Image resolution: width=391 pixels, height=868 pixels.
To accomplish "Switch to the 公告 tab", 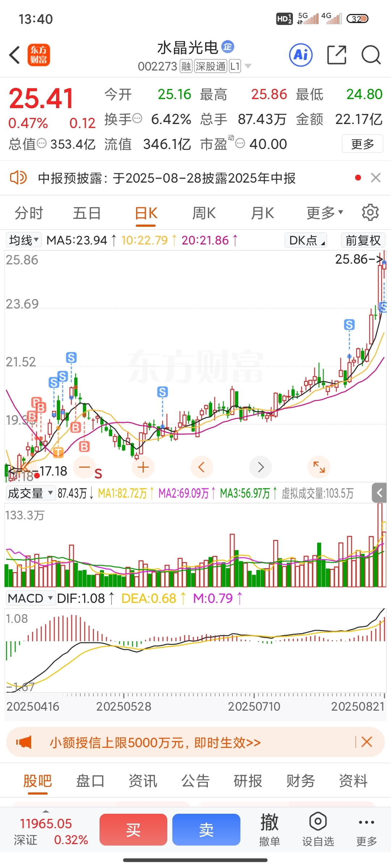I will click(195, 781).
